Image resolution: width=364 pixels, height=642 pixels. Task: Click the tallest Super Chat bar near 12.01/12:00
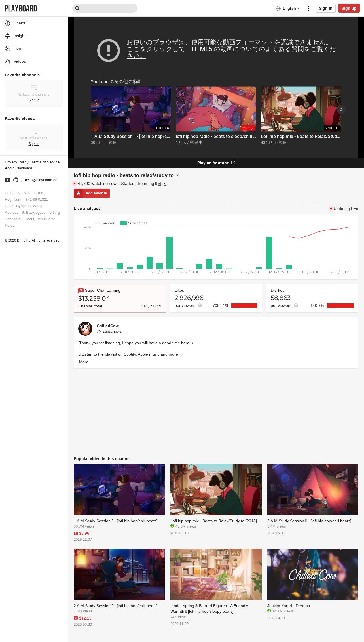point(170,253)
